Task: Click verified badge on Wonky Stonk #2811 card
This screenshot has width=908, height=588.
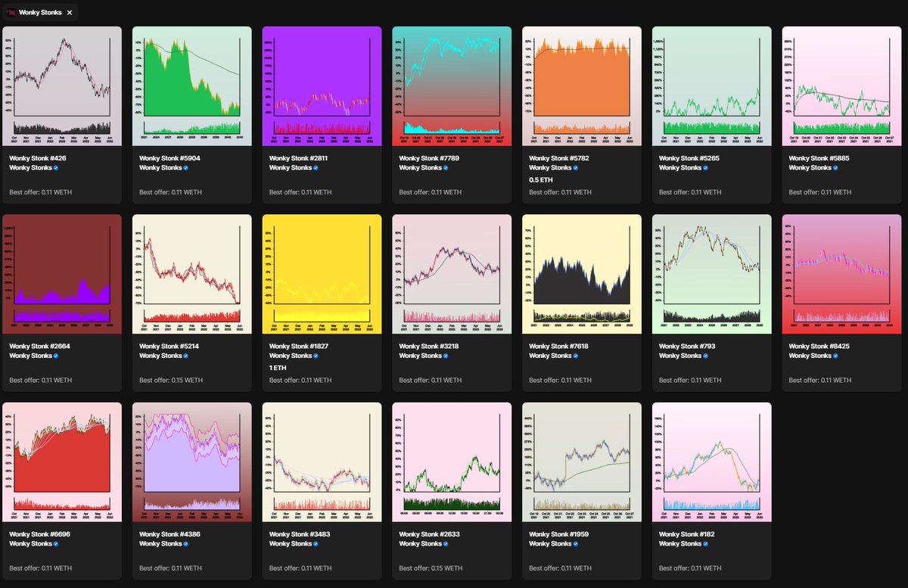Action: [x=316, y=168]
